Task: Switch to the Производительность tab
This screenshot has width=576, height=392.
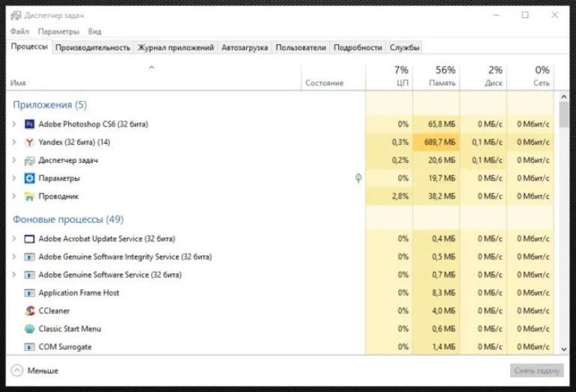Action: (x=92, y=48)
